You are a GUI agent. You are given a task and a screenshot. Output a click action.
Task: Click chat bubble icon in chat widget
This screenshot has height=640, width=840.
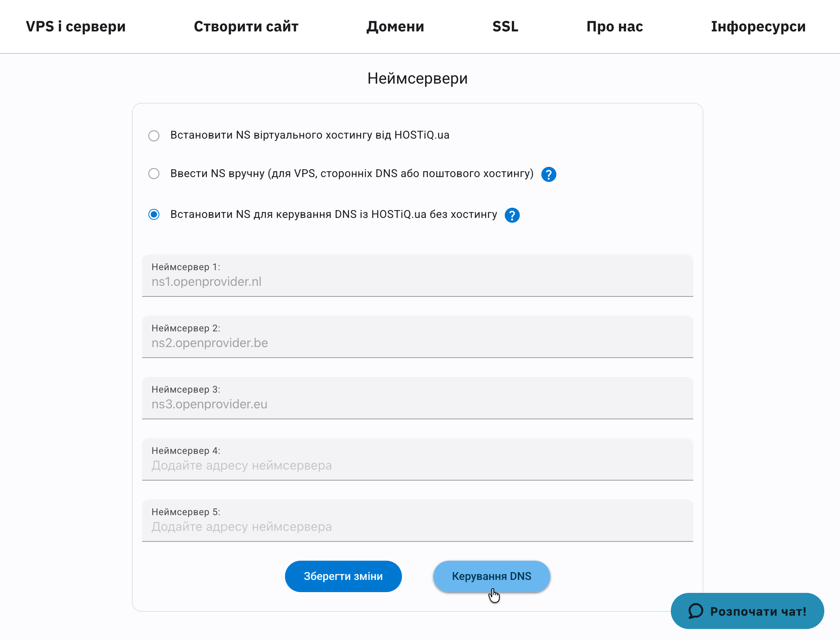[x=696, y=611]
